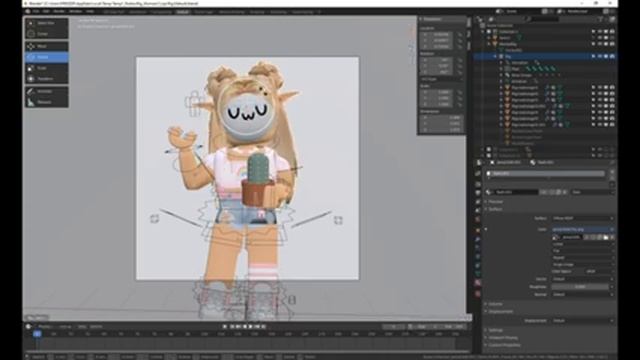Open the timeline Playback menu
Image resolution: width=640 pixels, height=360 pixels.
coord(45,327)
